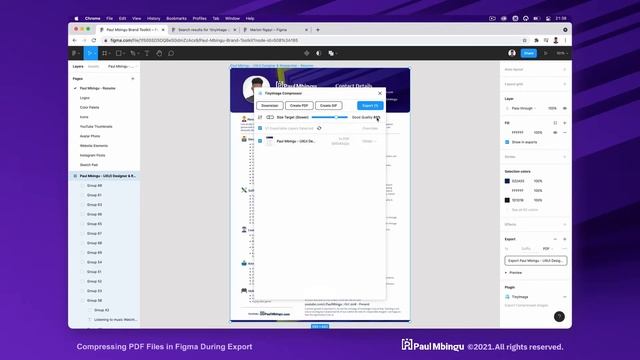Viewport: 640px width, 360px height.
Task: Click the browser reload icon
Action: [x=94, y=40]
